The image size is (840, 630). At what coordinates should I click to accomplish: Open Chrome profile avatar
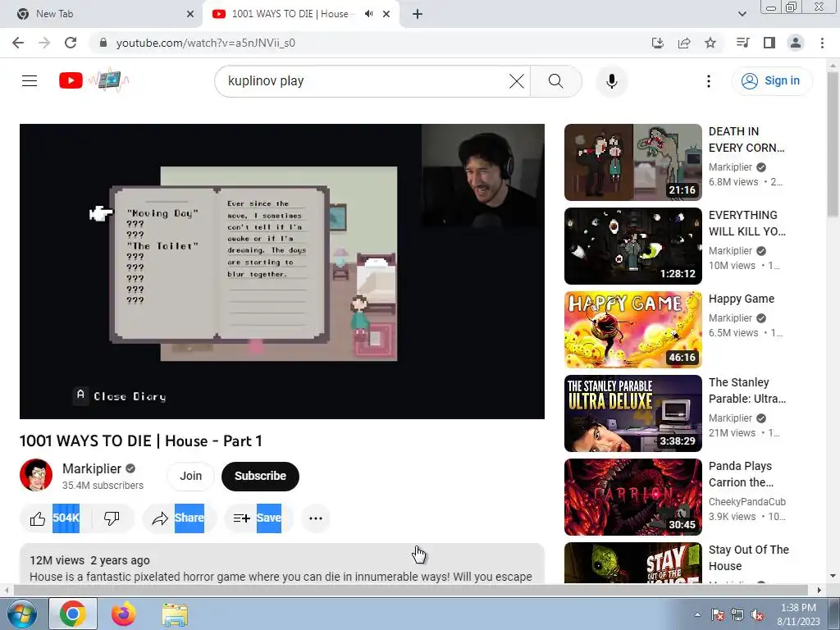pos(796,43)
